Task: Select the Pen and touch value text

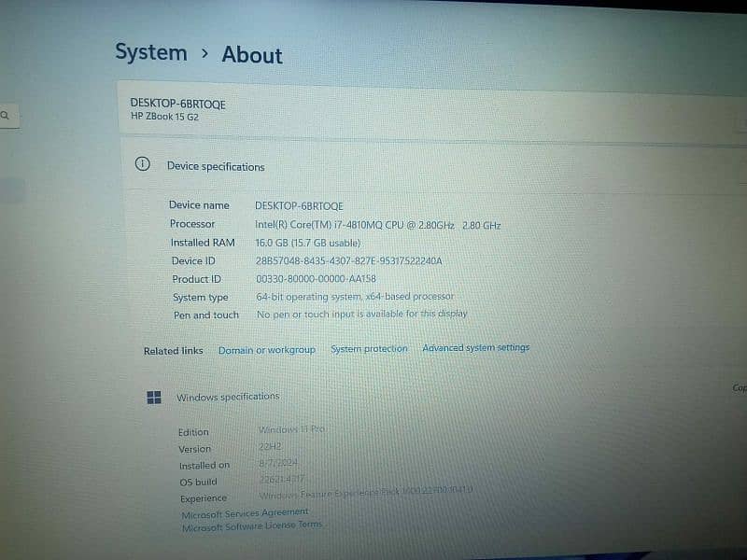Action: [x=361, y=314]
